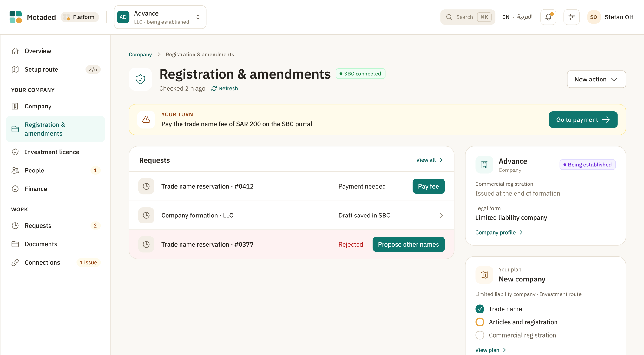Open Finance in the sidebar
Image resolution: width=644 pixels, height=355 pixels.
click(x=56, y=189)
